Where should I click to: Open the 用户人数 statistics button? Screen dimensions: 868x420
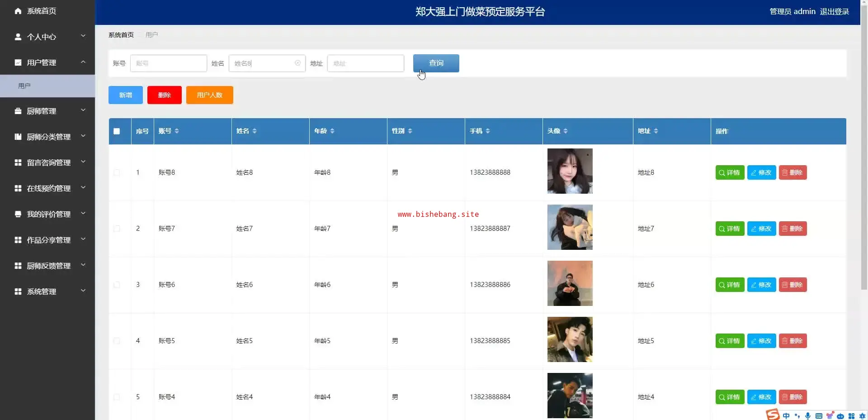click(x=210, y=95)
